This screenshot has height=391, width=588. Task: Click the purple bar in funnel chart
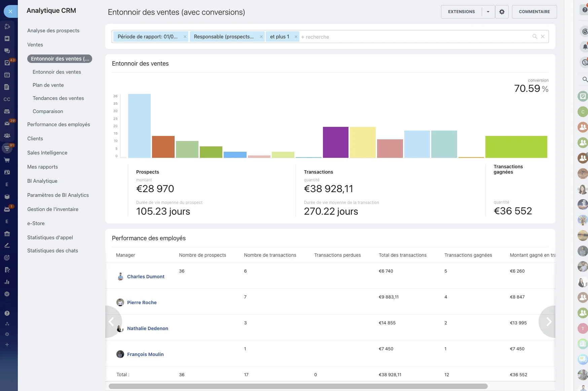pos(335,142)
